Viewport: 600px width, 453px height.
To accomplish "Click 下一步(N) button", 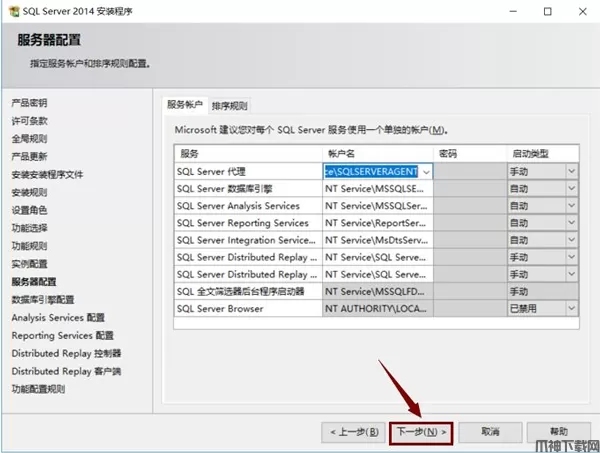I will coord(421,432).
